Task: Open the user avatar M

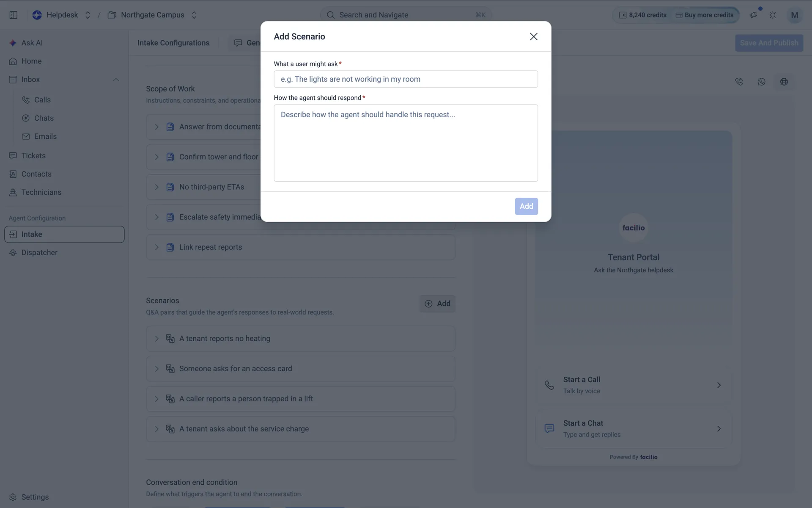Action: pos(794,15)
